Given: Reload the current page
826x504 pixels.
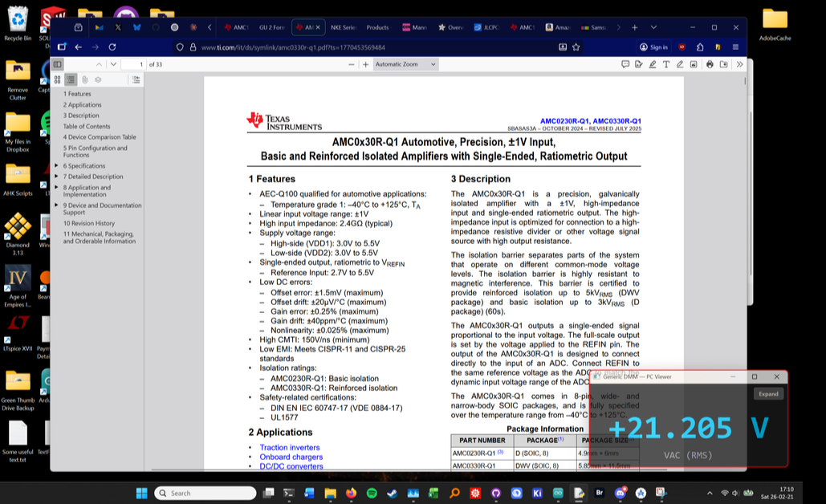Looking at the screenshot, I should click(112, 47).
